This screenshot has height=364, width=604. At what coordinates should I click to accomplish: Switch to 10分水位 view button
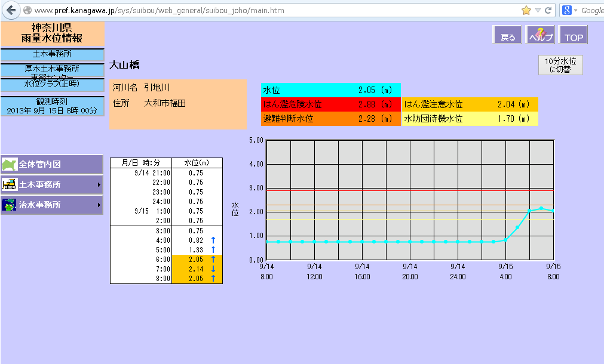pyautogui.click(x=560, y=65)
